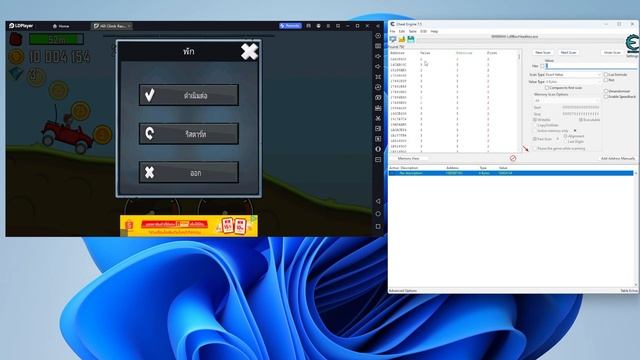The image size is (640, 360).
Task: Click the Previous column header in found list
Action: point(464,53)
